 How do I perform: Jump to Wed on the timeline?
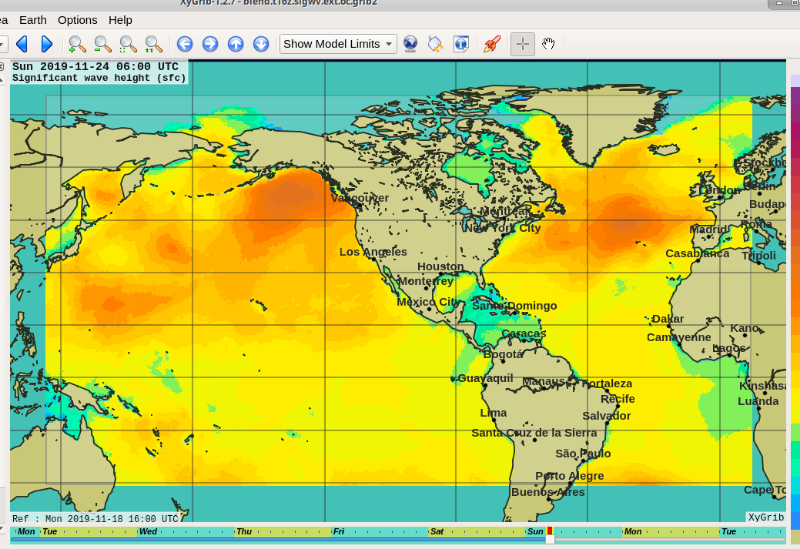tap(148, 532)
